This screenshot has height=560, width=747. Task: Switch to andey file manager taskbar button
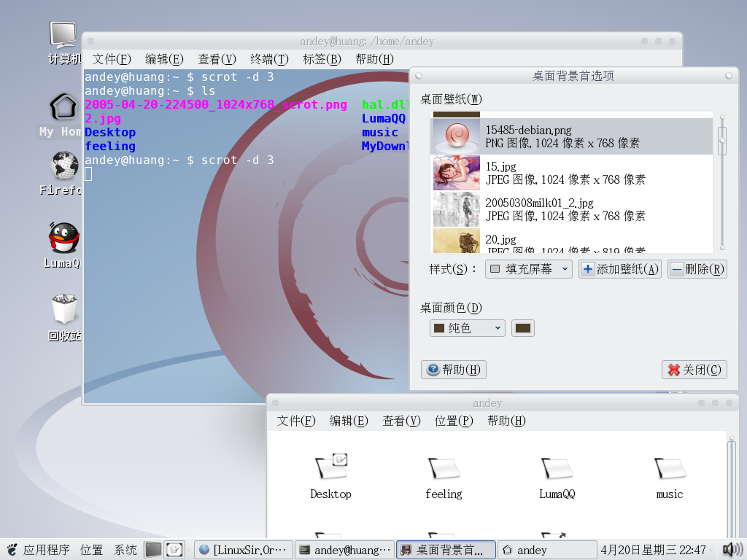(547, 550)
